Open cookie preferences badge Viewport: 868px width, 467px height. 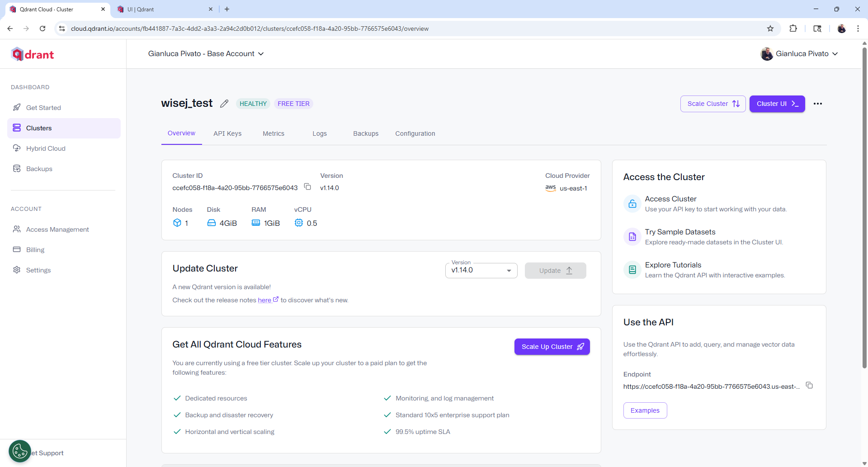[x=20, y=451]
